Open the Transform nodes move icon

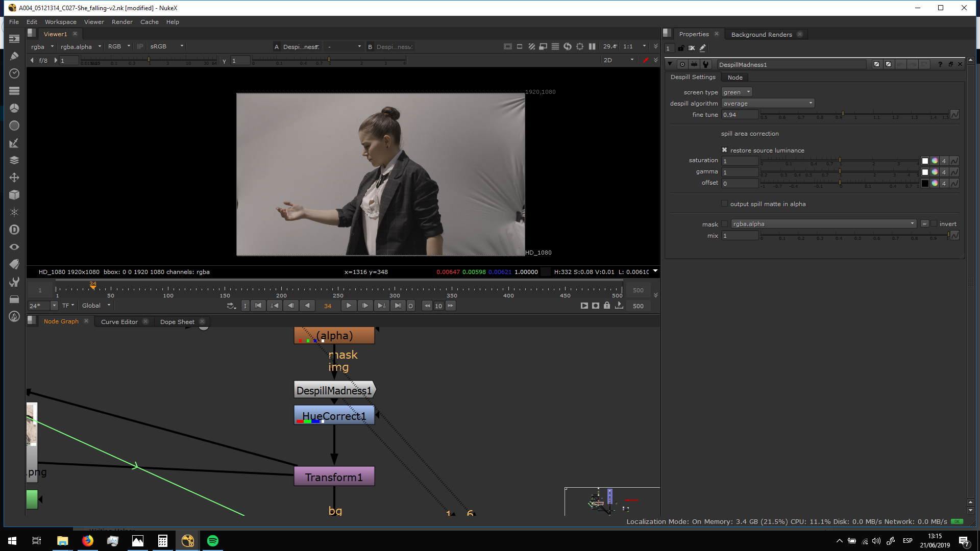pos(14,178)
